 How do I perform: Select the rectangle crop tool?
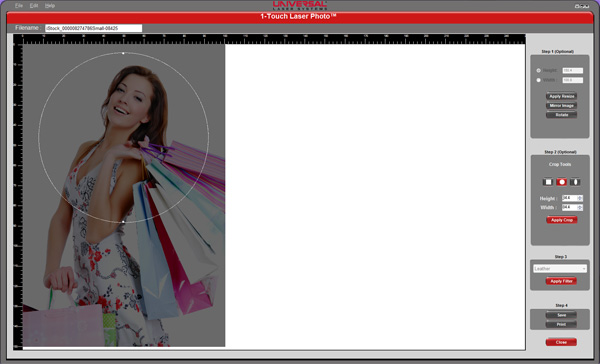coord(548,182)
